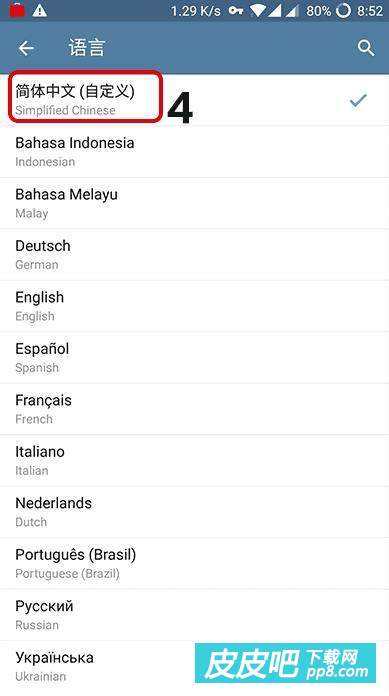Choose Deutsch as the language

click(x=194, y=255)
